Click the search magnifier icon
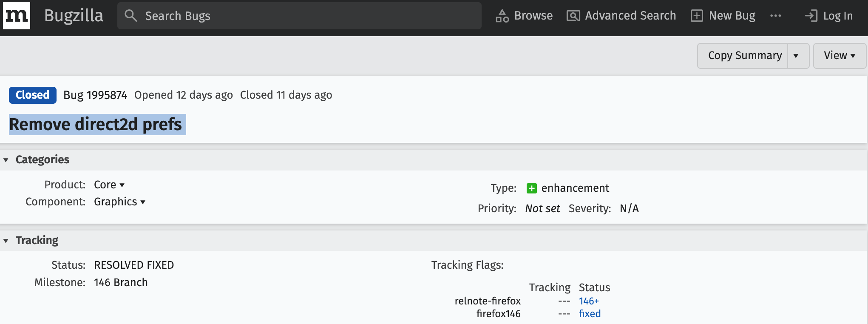Screen dimensions: 868x324 point(130,16)
